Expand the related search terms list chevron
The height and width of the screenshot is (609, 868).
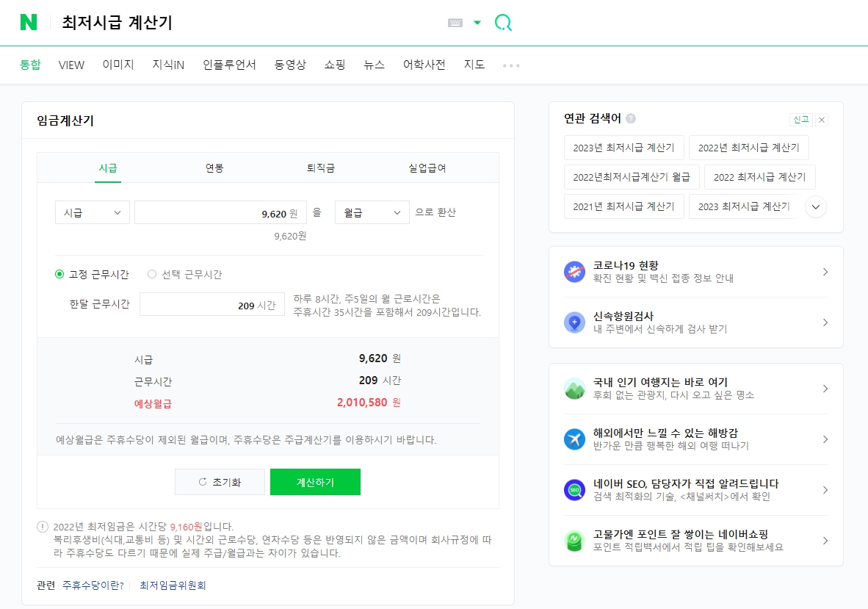click(x=815, y=207)
